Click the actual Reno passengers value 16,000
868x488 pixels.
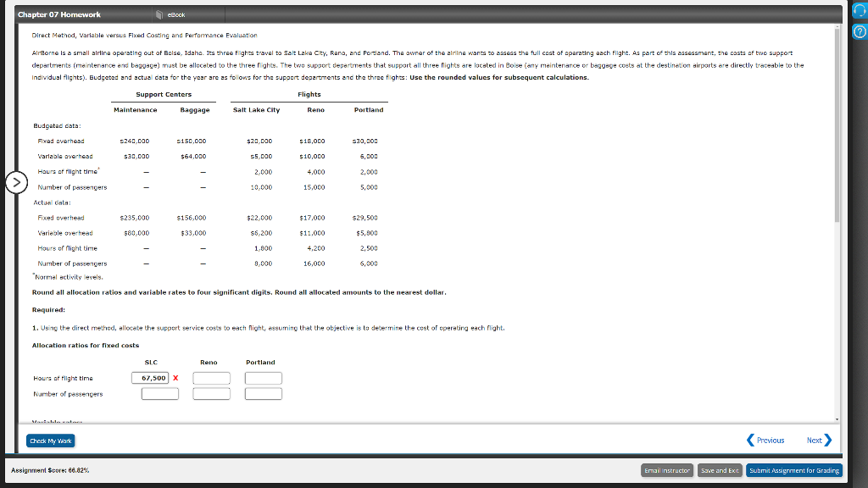click(x=314, y=264)
